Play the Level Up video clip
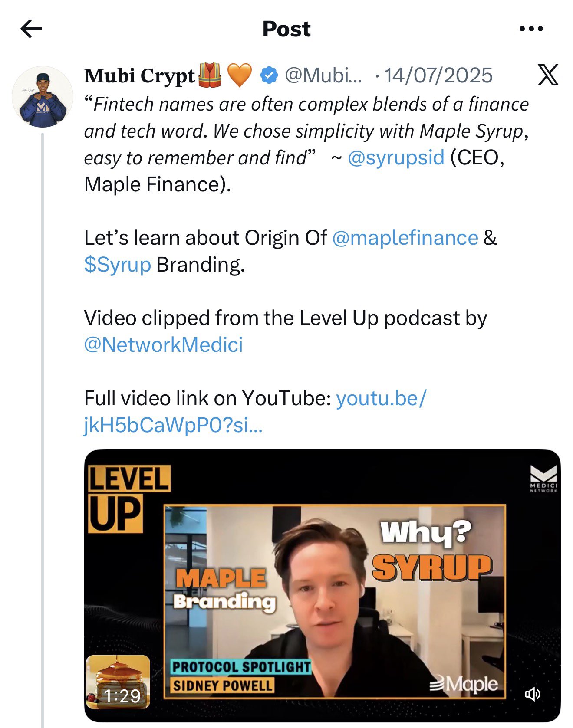Viewport: 573px width, 728px height. click(322, 586)
